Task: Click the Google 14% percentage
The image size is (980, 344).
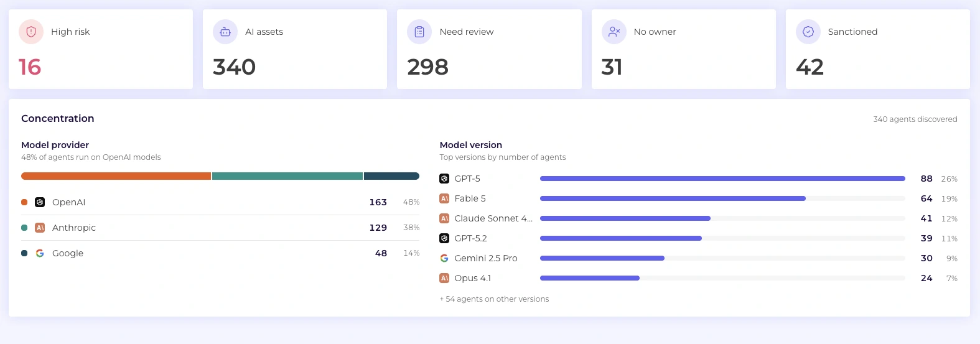Action: [411, 253]
